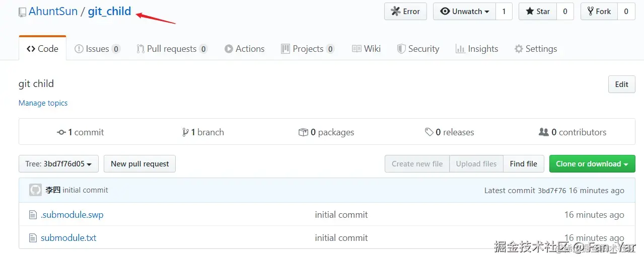Open the submodule.txt file link
644x262 pixels.
click(x=68, y=238)
